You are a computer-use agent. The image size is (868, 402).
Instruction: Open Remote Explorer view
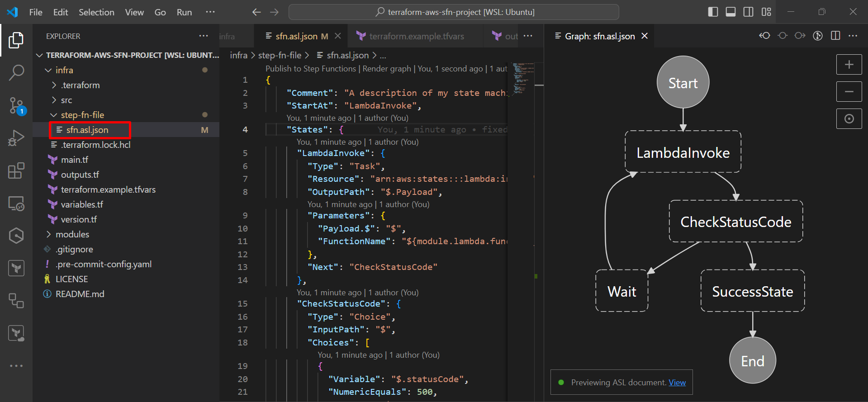[x=16, y=203]
